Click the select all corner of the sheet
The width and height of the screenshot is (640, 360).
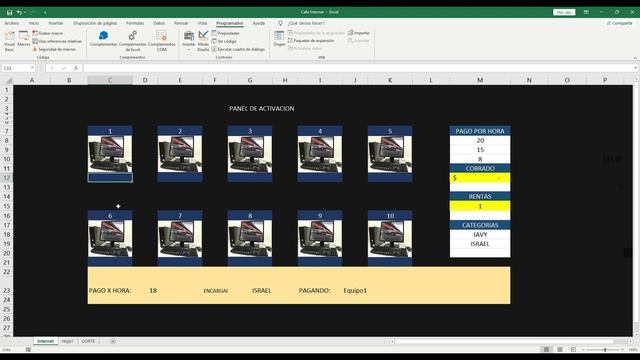8,80
